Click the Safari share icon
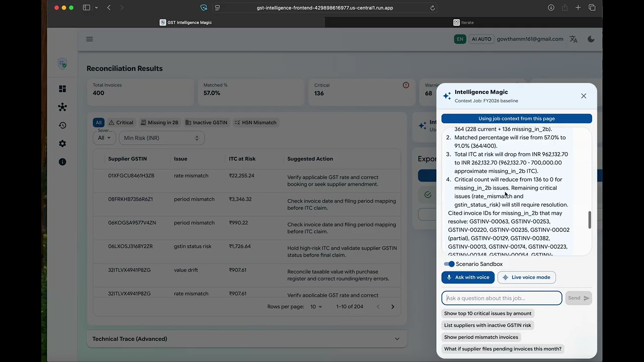 coord(565,8)
